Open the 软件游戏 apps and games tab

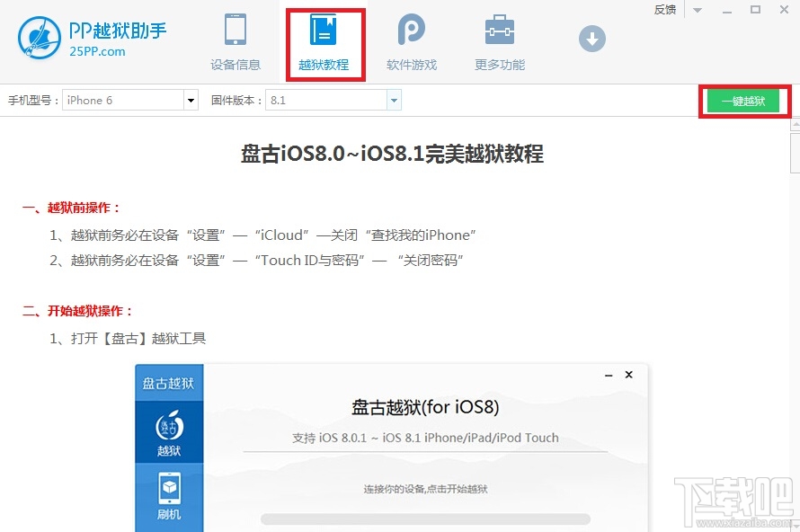coord(412,43)
